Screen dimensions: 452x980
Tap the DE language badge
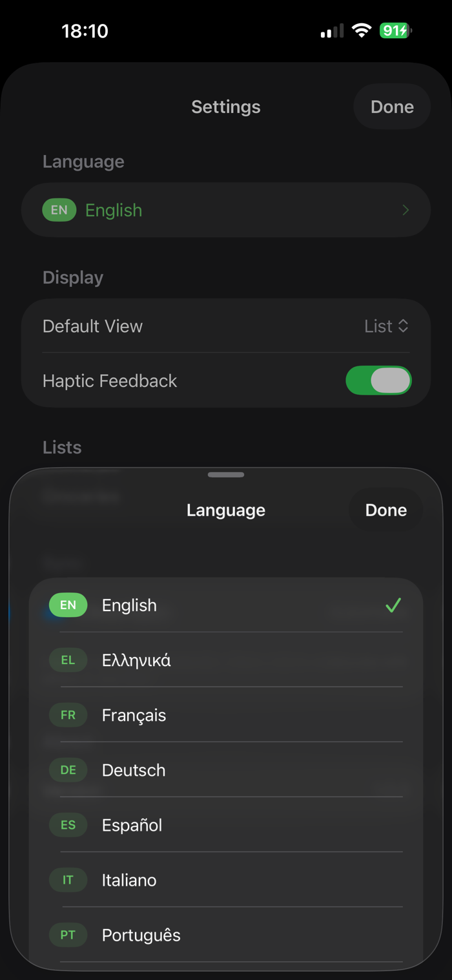point(68,770)
